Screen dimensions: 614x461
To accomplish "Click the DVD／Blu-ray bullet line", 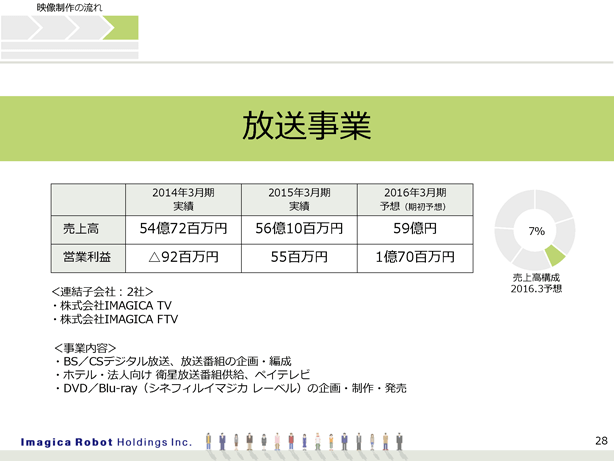I will (x=231, y=388).
